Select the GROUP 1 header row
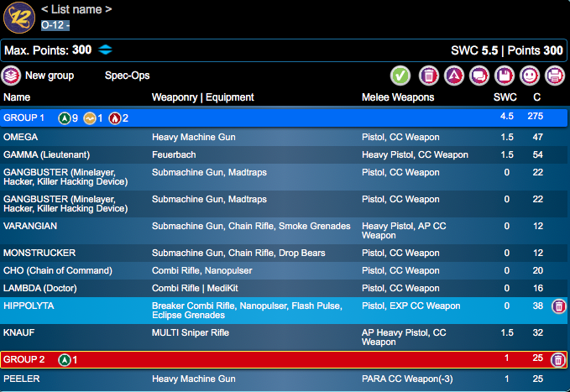 tap(284, 118)
